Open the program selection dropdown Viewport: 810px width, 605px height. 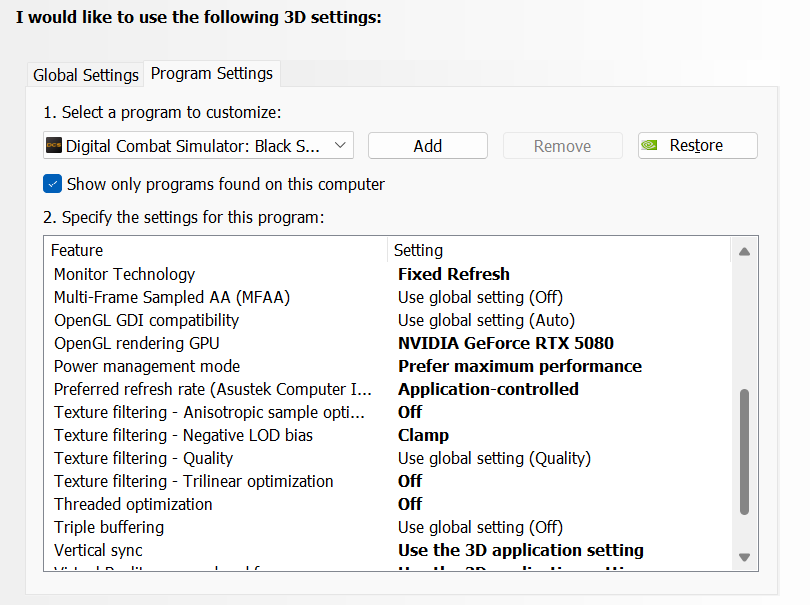[x=198, y=146]
